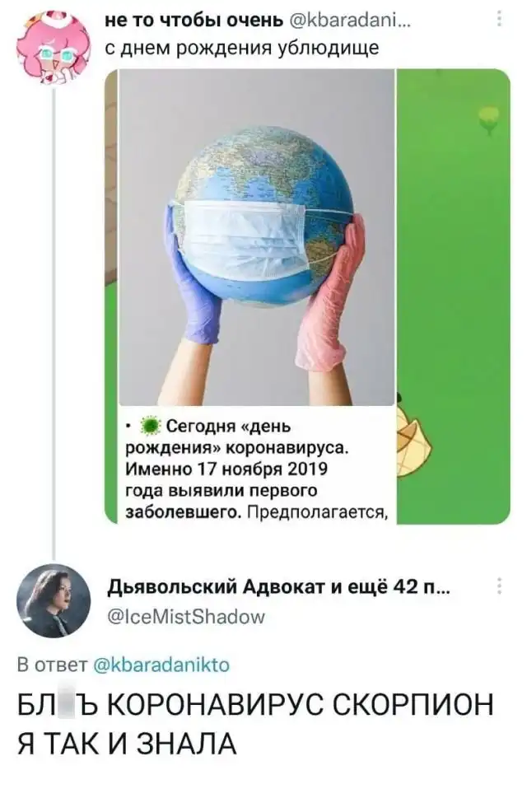
Task: Click the coronavirus birthday news caption
Action: coord(257,469)
